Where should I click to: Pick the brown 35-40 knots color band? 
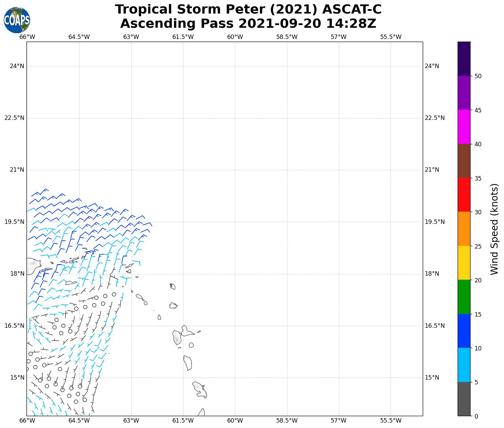pyautogui.click(x=464, y=161)
